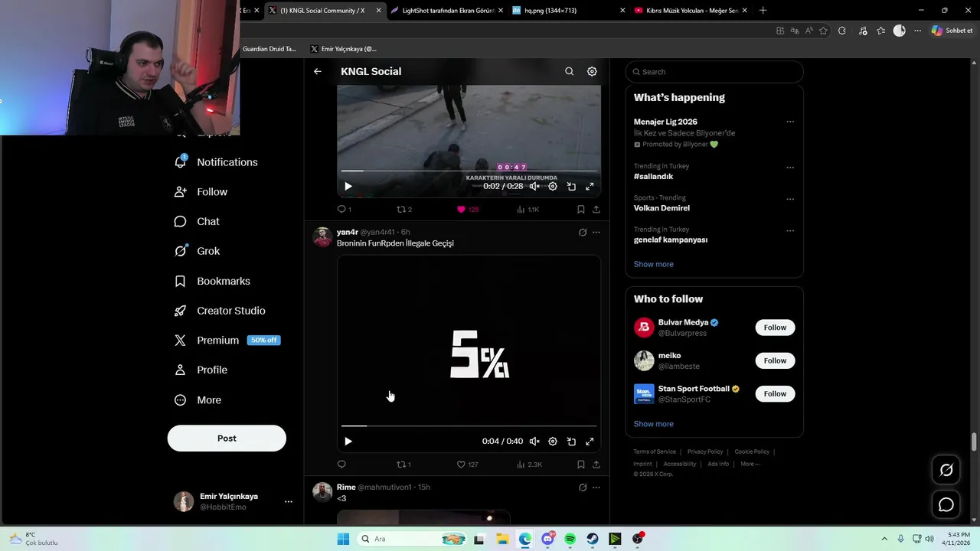Viewport: 980px width, 551px height.
Task: Reply to post with 1 comment
Action: coord(345,209)
